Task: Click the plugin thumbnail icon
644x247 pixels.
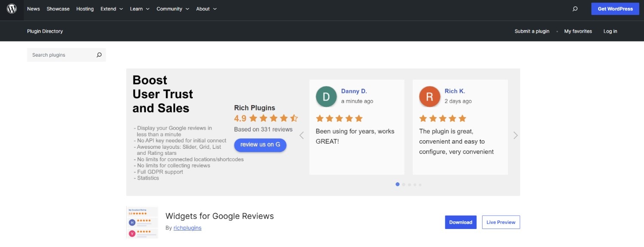Action: (x=142, y=223)
